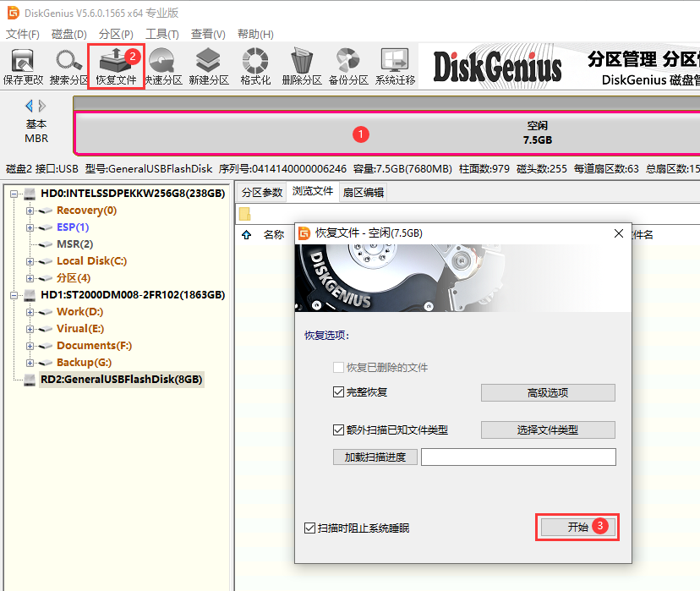
Task: Select the 删除分区 (Delete Partition) icon
Action: [x=302, y=67]
